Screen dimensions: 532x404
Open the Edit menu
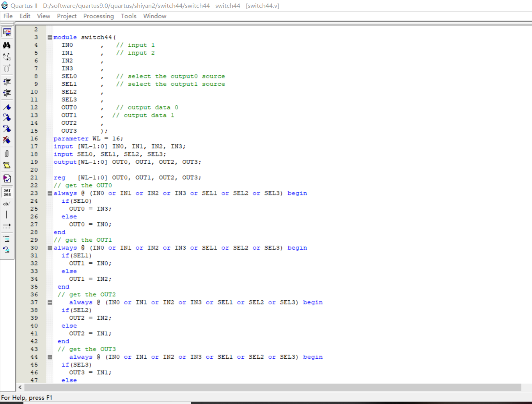pyautogui.click(x=25, y=16)
